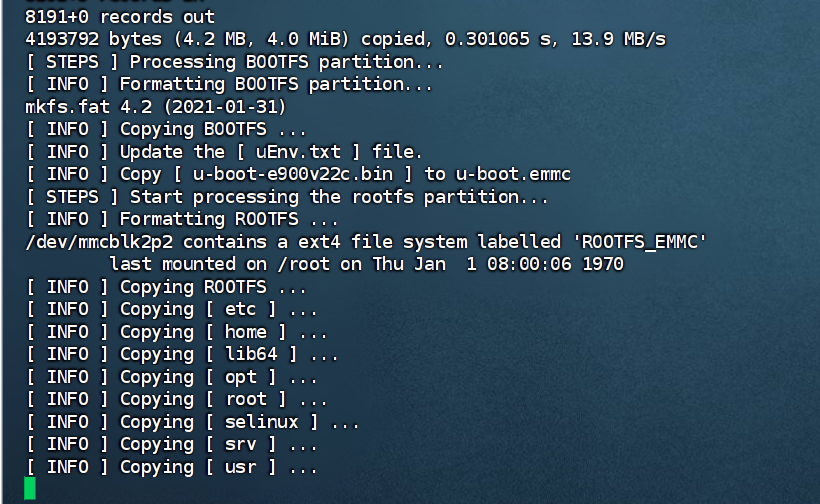This screenshot has width=820, height=504.
Task: Click the 'Processing BOOTFS partition' step line
Action: point(235,62)
